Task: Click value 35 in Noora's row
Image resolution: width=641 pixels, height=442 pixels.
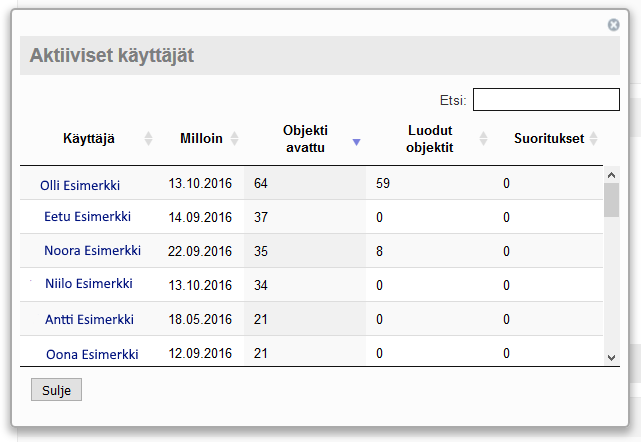Action: (261, 251)
